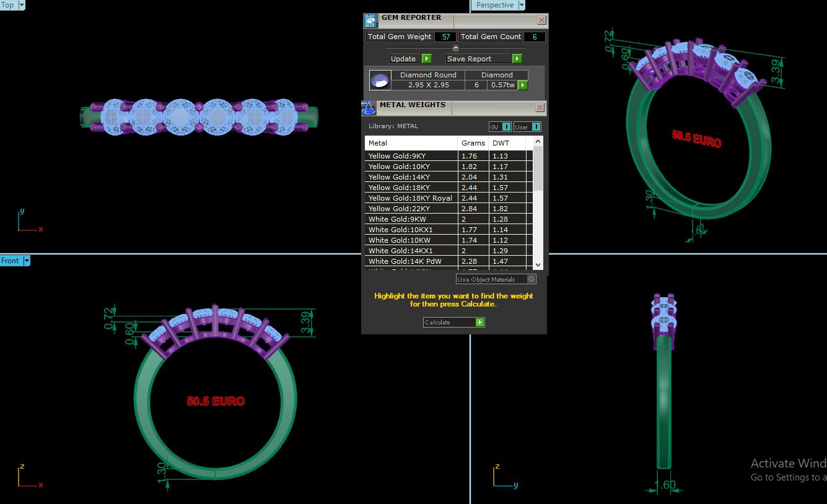
Task: Close the Gem Reporter panel
Action: pos(541,20)
